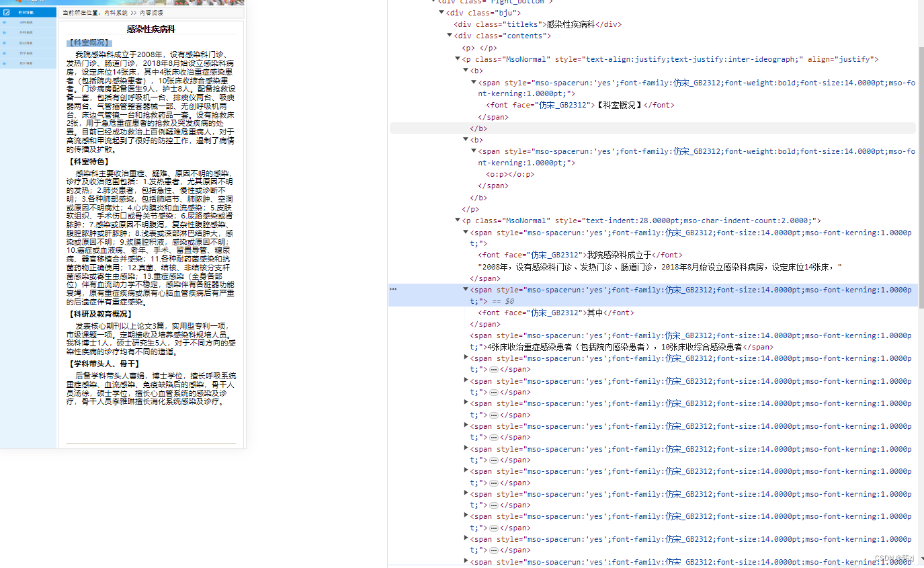Click the 【学科带头人、骨干】 heading
Viewport: 924px width, 568px height.
(x=103, y=364)
